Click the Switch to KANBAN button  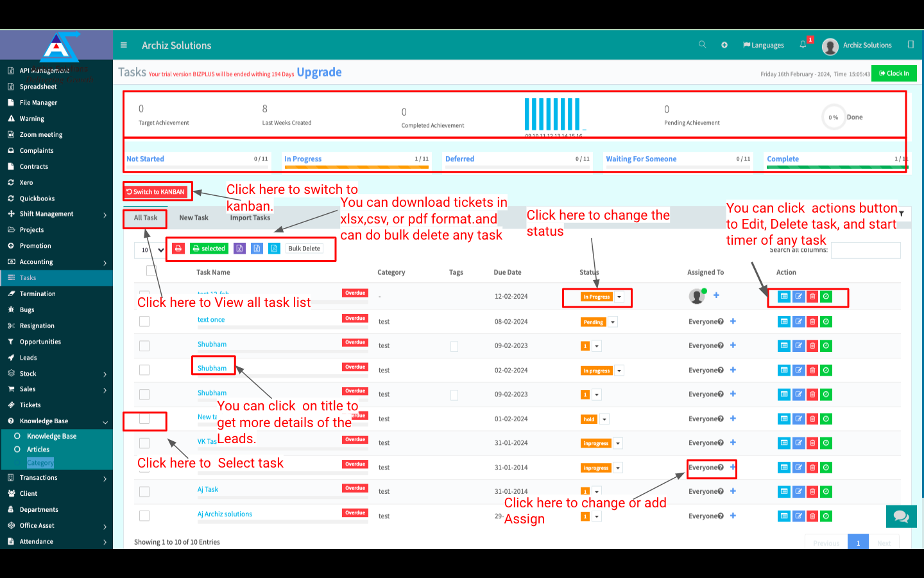click(158, 191)
